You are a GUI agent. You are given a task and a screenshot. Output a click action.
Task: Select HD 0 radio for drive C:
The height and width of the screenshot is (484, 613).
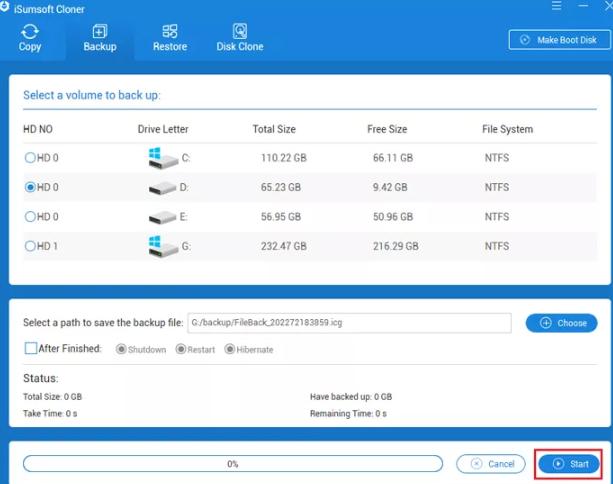pyautogui.click(x=30, y=158)
